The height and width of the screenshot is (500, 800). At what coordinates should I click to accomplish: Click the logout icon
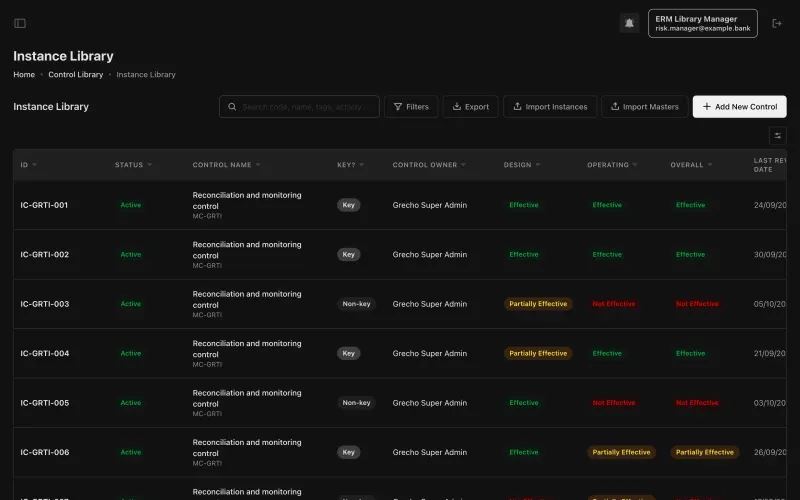[777, 23]
